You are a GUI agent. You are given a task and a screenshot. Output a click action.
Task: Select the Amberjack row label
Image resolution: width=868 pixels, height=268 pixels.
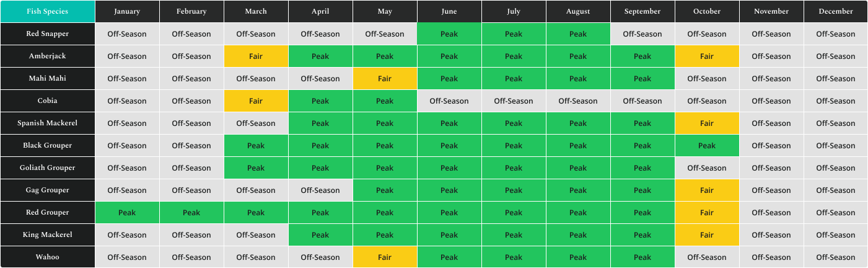pyautogui.click(x=48, y=56)
